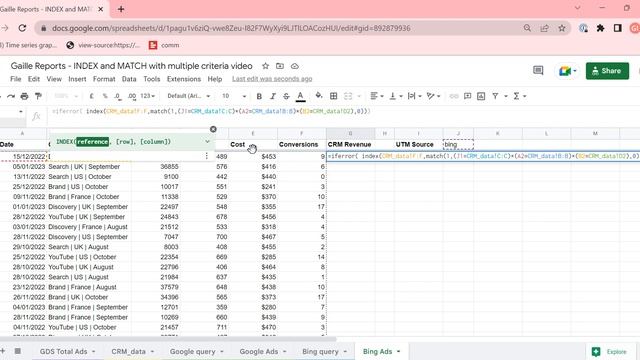Screen dimensions: 640x360
Task: Increase decimal places icon
Action: [132, 96]
